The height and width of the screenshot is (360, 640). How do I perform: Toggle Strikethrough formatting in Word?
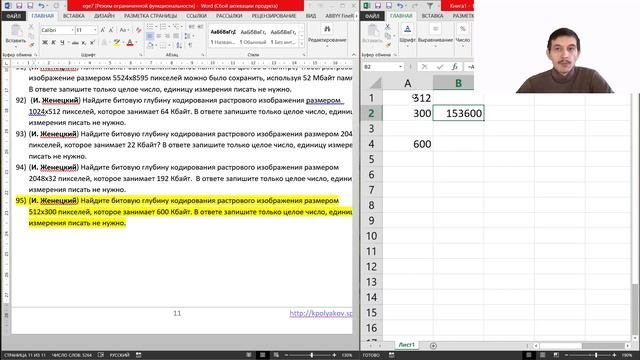(x=75, y=42)
